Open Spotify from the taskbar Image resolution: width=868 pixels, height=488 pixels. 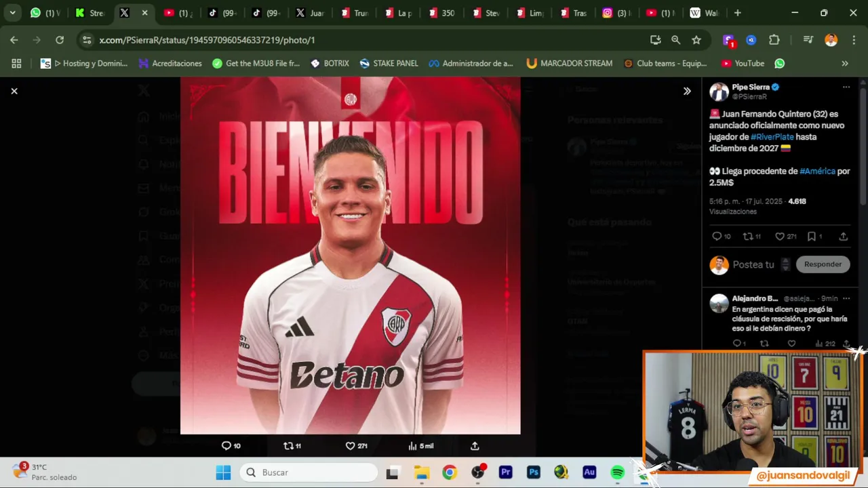(x=617, y=472)
